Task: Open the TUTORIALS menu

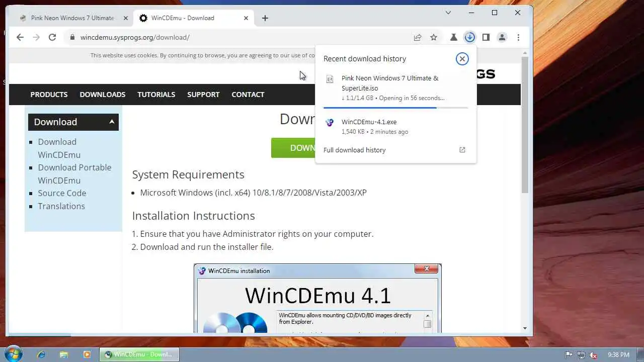Action: click(x=156, y=95)
